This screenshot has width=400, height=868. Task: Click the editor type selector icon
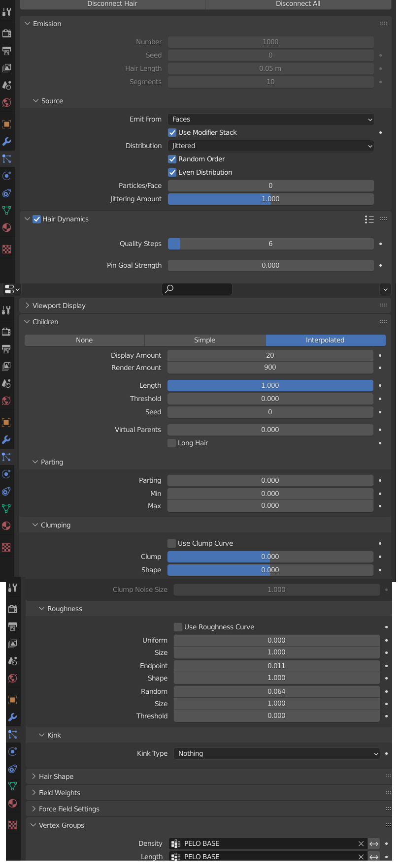pyautogui.click(x=12, y=289)
